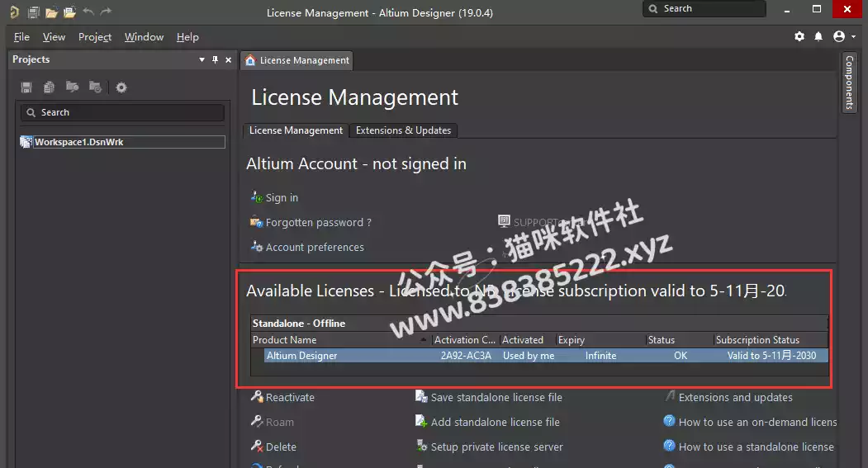Click the Save standalone license file icon
This screenshot has width=868, height=468.
421,396
